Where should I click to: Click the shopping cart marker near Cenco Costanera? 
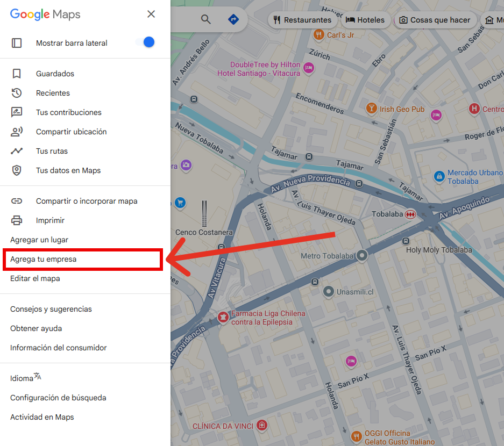coord(180,203)
